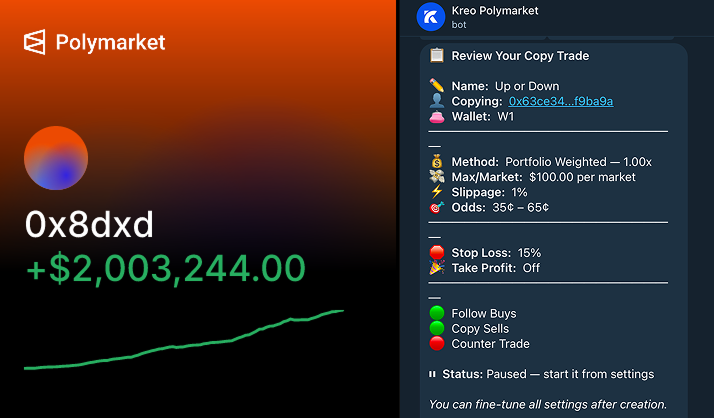Click the pink purse icon beside Wallet
714x418 pixels.
437,117
